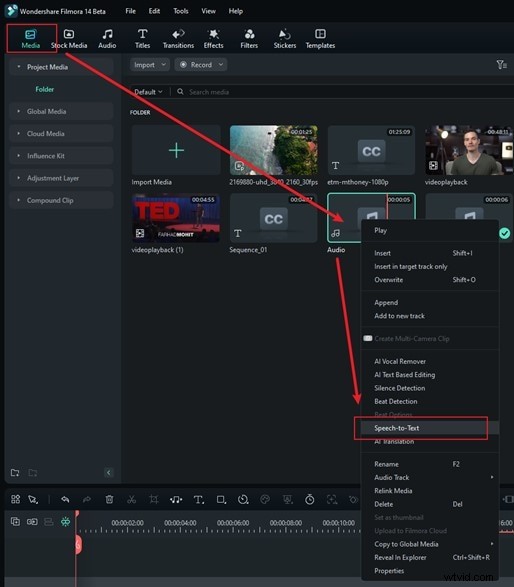514x587 pixels.
Task: Open the Templates tab
Action: pos(320,39)
